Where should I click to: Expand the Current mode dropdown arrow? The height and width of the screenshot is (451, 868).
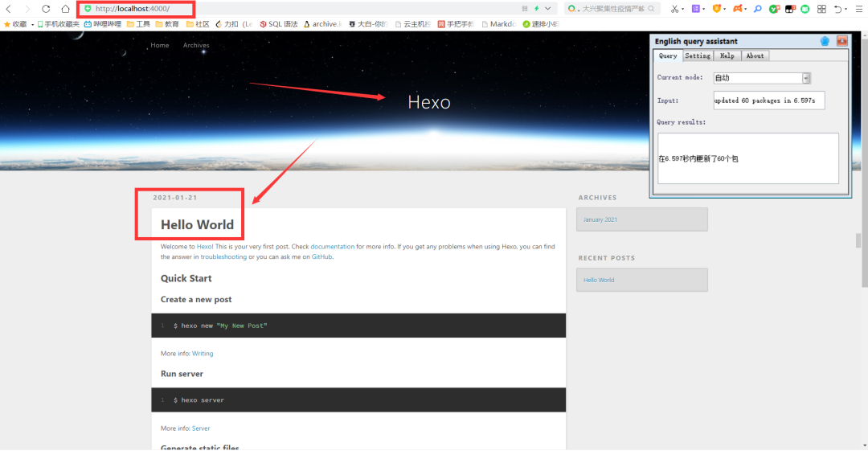click(807, 78)
